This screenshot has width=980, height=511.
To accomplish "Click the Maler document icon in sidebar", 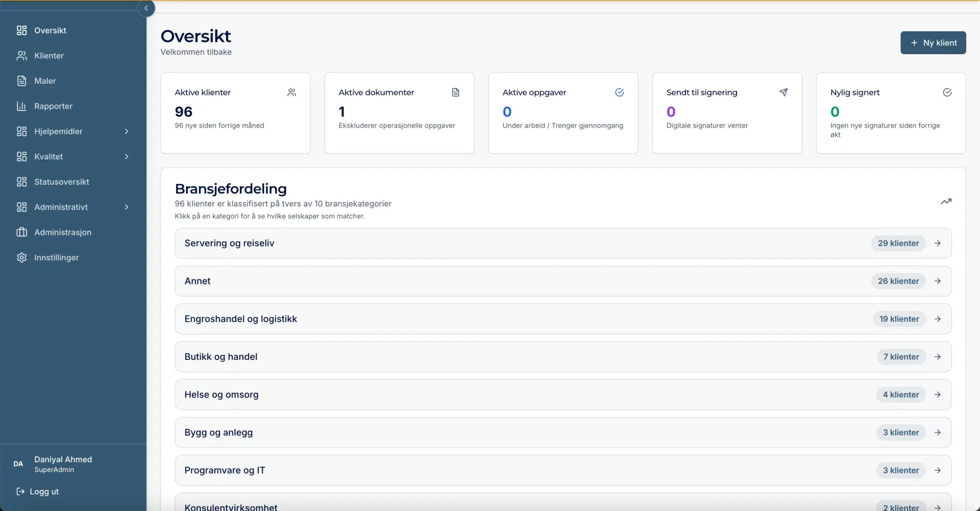I will pyautogui.click(x=21, y=81).
